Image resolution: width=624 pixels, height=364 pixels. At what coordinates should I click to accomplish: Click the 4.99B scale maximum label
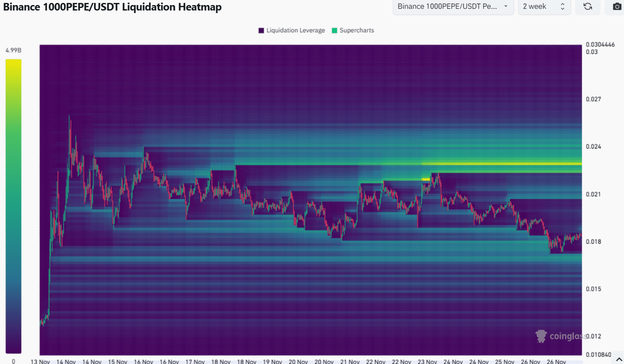[13, 50]
